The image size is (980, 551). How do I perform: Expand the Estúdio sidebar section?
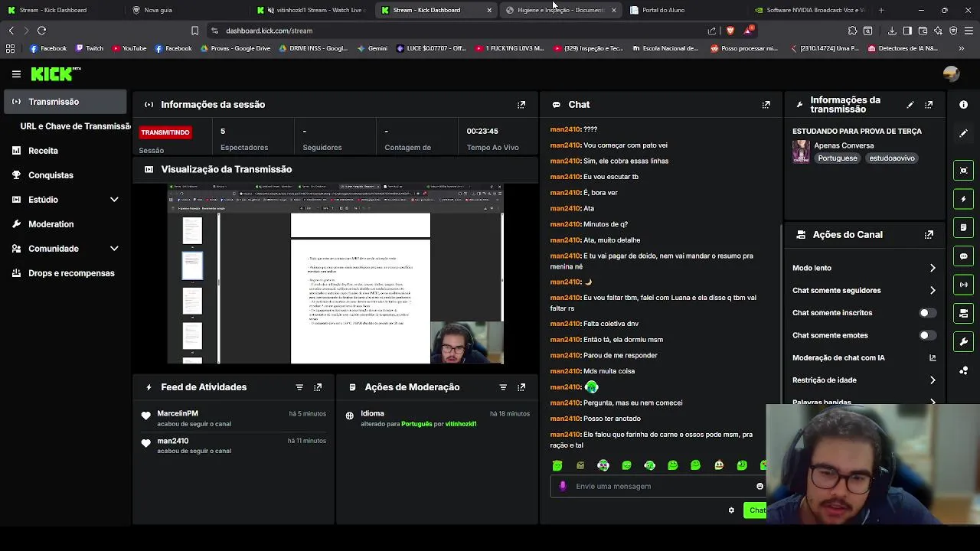pyautogui.click(x=114, y=200)
